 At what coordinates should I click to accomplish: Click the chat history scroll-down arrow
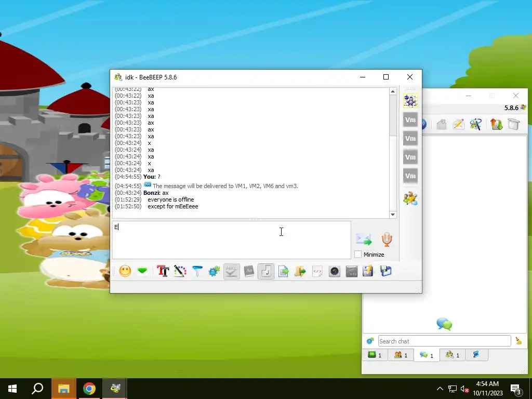[393, 215]
